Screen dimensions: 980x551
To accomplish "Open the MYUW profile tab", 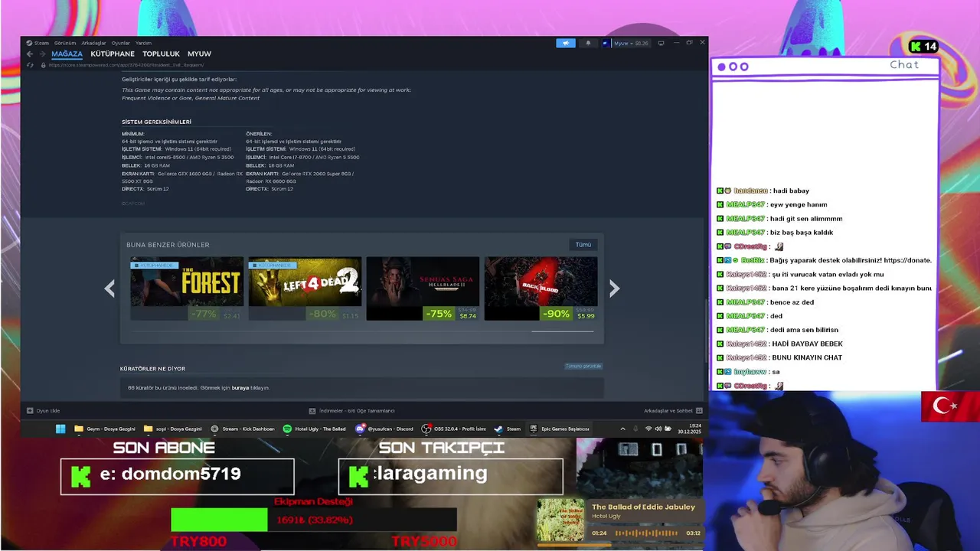I will tap(199, 54).
